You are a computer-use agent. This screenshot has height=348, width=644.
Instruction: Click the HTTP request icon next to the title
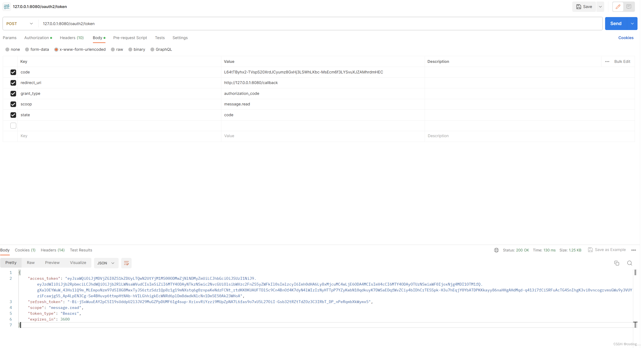(x=7, y=6)
